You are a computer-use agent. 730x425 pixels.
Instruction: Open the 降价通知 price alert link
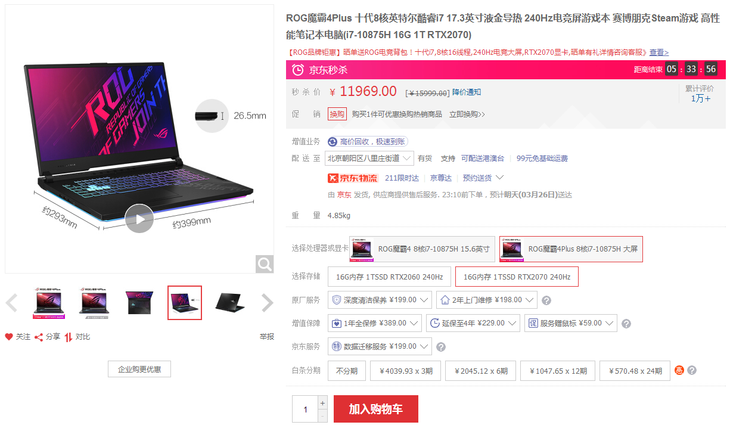pos(466,92)
